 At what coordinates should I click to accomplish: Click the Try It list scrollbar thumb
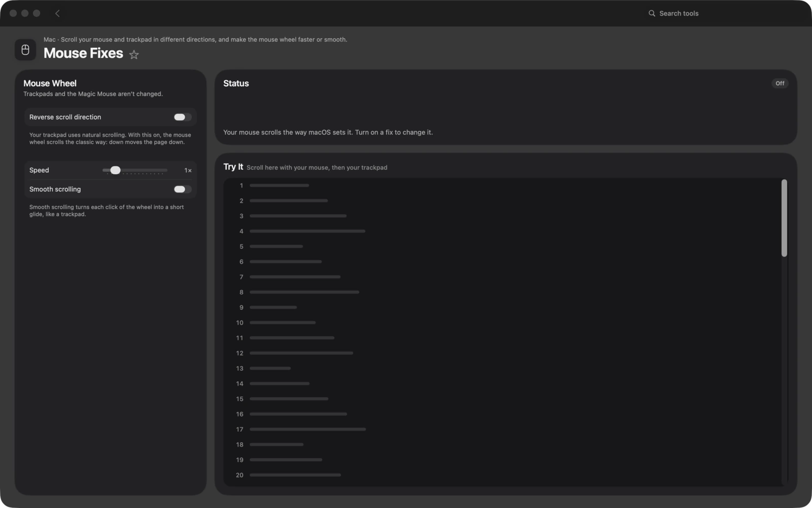point(784,218)
